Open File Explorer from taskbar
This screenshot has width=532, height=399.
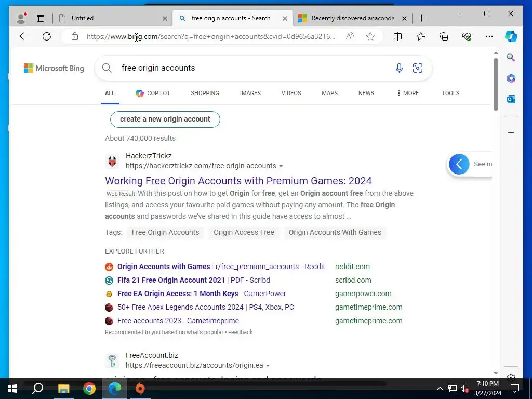pos(63,389)
